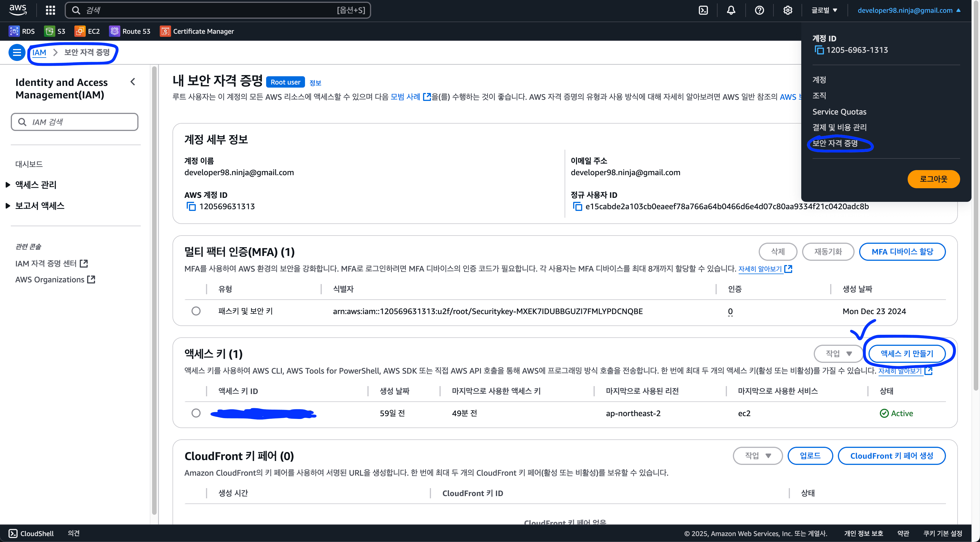Click the MFA 삭제 button

pyautogui.click(x=778, y=251)
